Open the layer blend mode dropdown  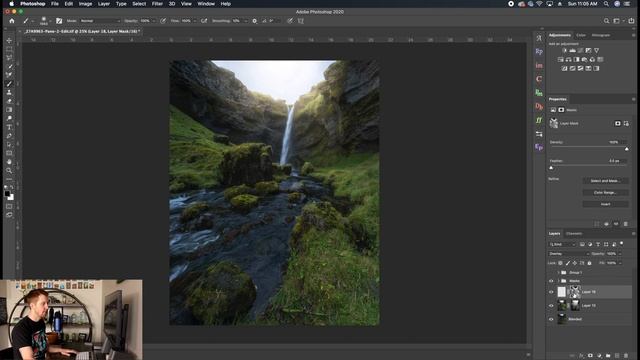pyautogui.click(x=569, y=254)
